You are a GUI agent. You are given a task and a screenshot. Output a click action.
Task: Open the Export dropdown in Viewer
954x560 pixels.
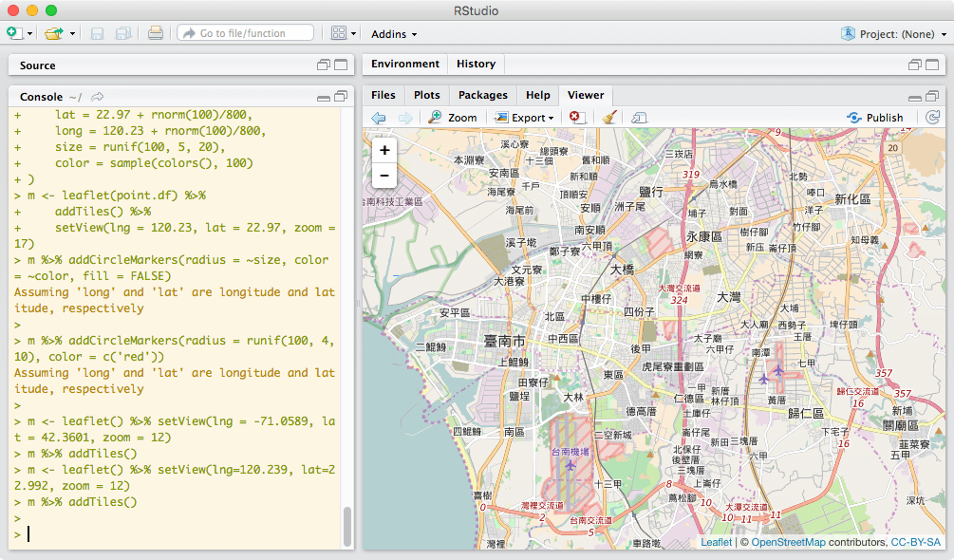click(525, 118)
